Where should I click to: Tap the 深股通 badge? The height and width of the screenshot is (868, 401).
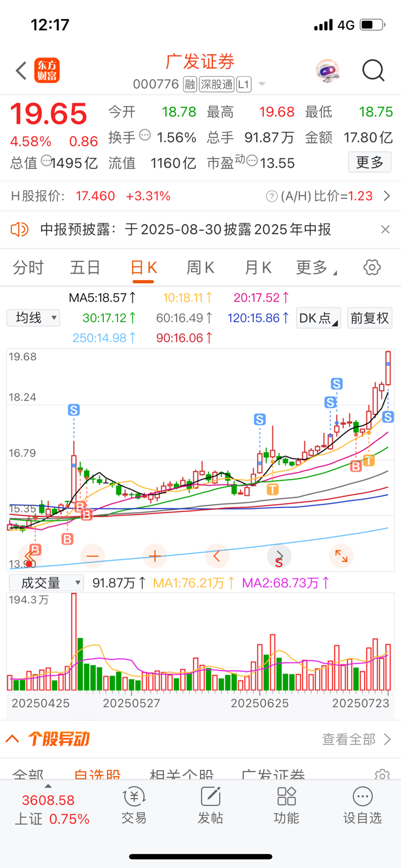pos(216,84)
